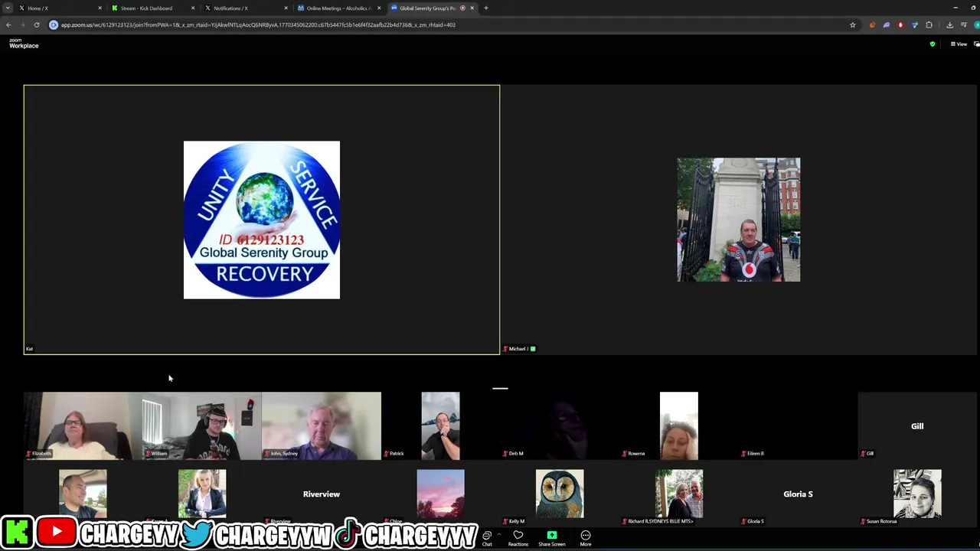Open the browser profile avatar

(977, 24)
